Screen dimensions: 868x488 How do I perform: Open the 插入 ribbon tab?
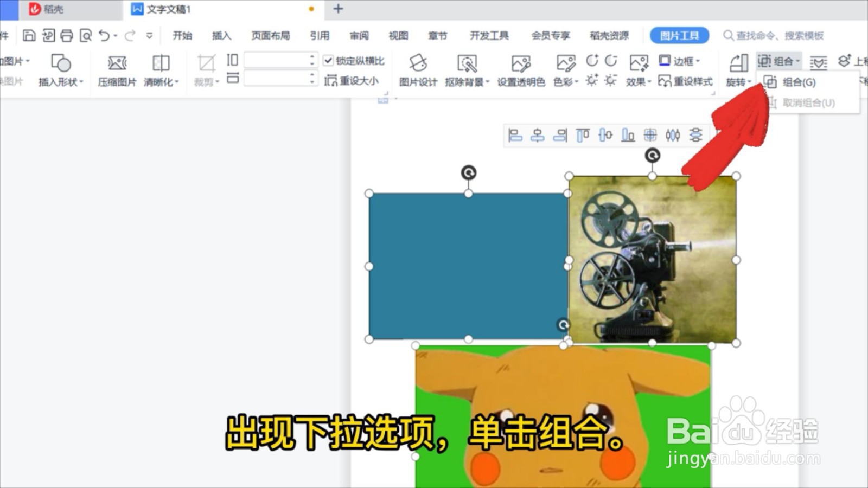click(221, 36)
